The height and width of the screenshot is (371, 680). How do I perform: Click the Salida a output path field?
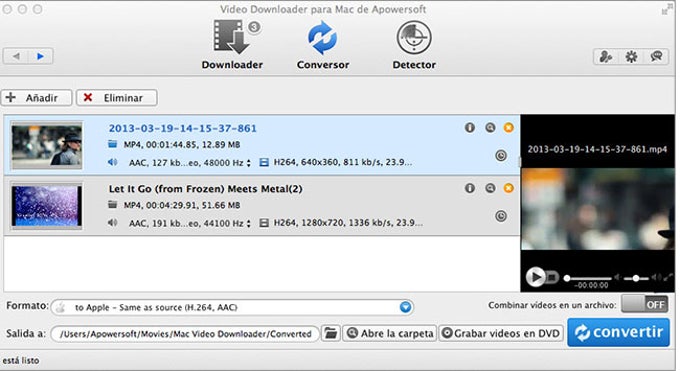click(x=185, y=334)
